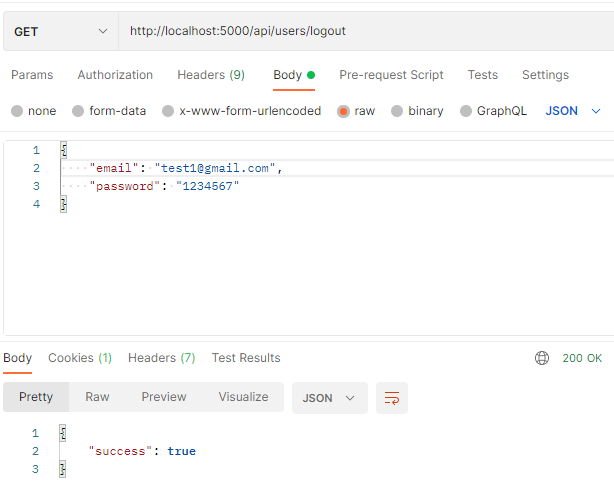Viewport: 614px width, 501px height.
Task: Toggle the word wrap lines icon
Action: (392, 398)
